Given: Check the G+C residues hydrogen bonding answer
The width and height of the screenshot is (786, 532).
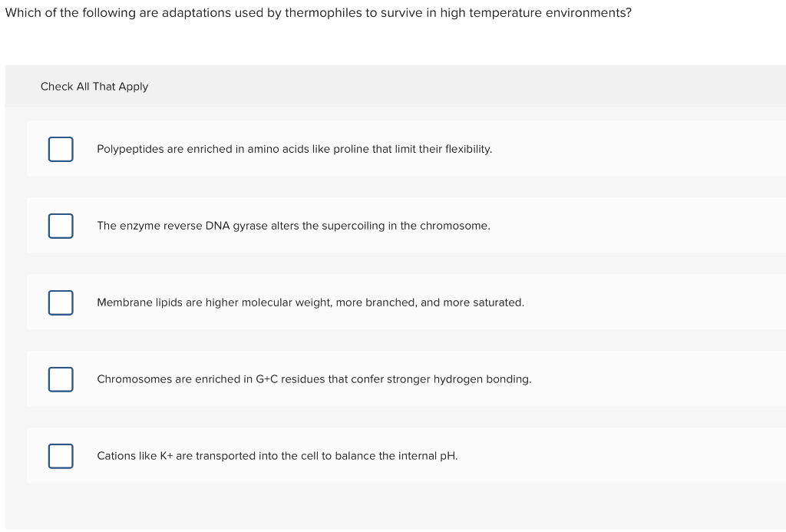Looking at the screenshot, I should (x=61, y=379).
